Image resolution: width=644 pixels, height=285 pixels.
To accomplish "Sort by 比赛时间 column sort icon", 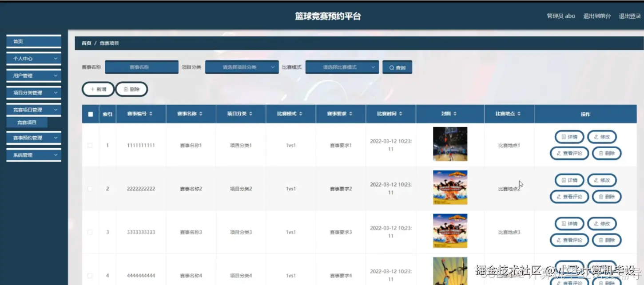I will point(401,114).
